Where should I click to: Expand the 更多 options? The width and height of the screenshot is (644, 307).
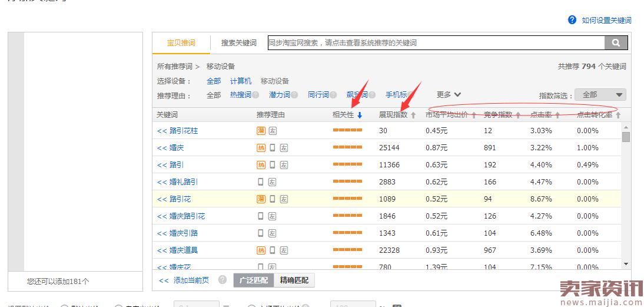tap(449, 95)
